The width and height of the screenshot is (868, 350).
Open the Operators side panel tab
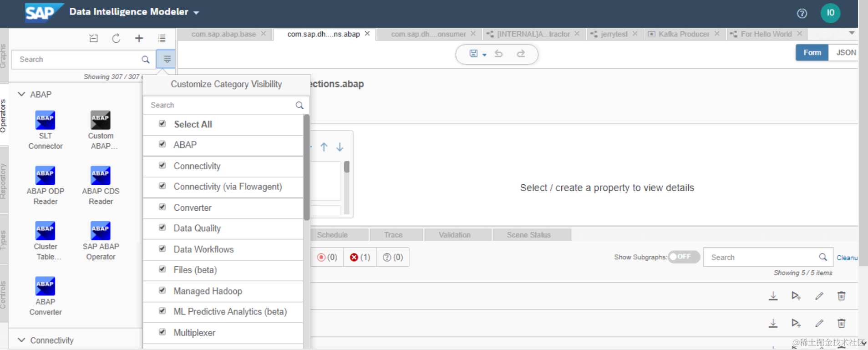point(4,116)
